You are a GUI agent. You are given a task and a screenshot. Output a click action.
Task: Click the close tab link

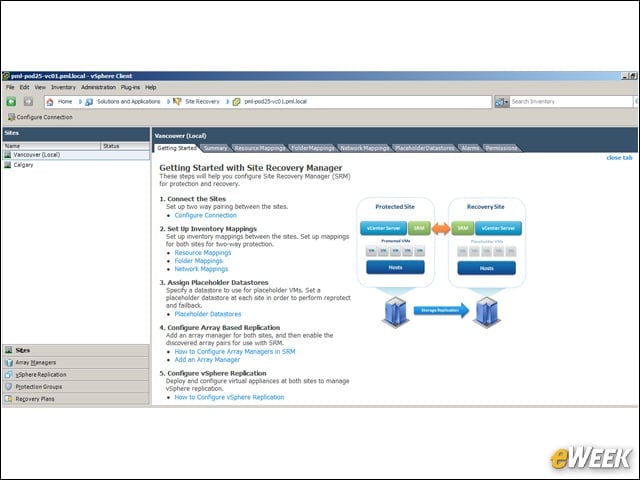[619, 158]
